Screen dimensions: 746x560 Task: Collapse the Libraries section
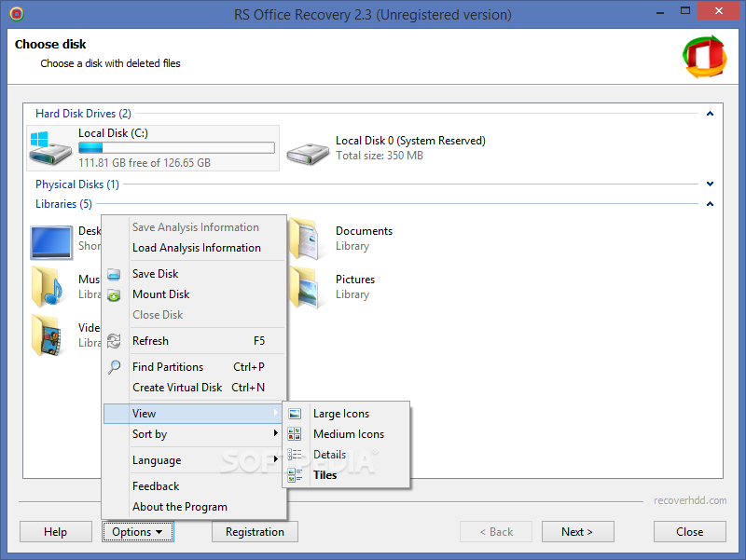[x=710, y=204]
